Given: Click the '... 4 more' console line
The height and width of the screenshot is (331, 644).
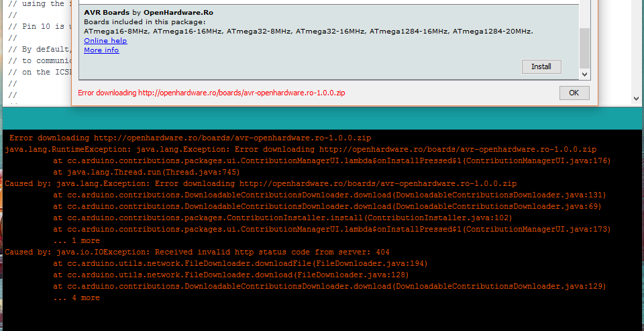Looking at the screenshot, I should click(x=76, y=297).
